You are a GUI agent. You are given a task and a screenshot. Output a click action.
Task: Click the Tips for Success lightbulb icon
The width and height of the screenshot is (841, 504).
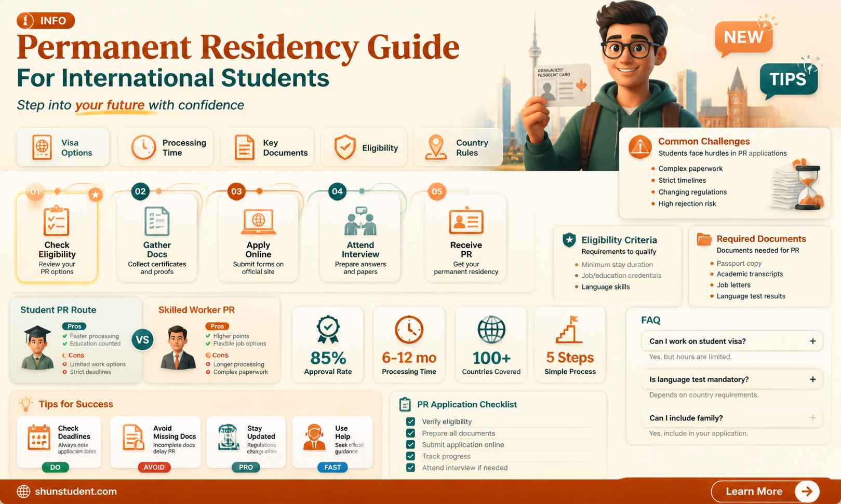[25, 404]
